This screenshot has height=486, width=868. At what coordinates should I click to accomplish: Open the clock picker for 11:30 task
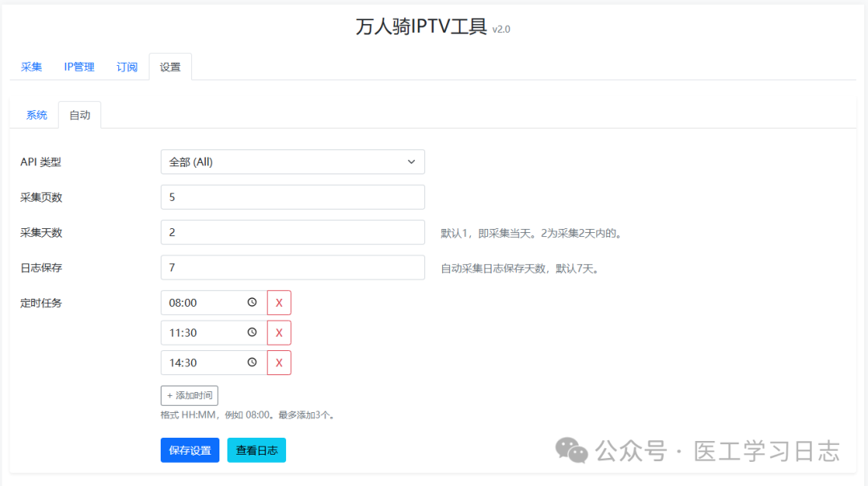tap(253, 333)
